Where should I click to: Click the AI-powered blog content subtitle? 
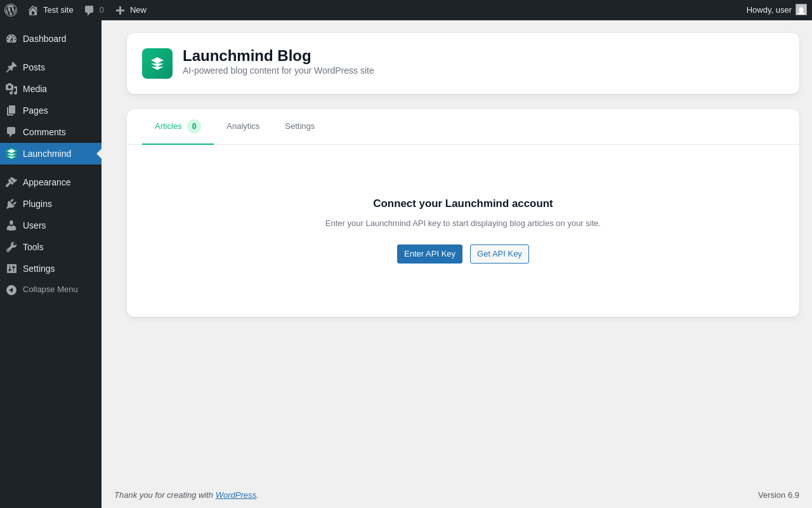278,70
